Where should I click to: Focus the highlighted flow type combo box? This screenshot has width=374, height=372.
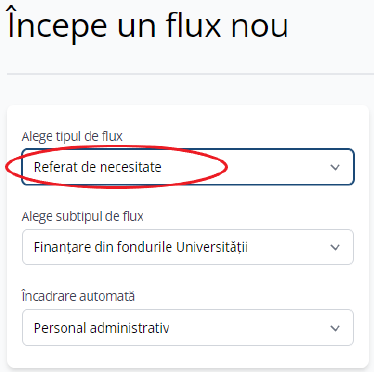[188, 167]
